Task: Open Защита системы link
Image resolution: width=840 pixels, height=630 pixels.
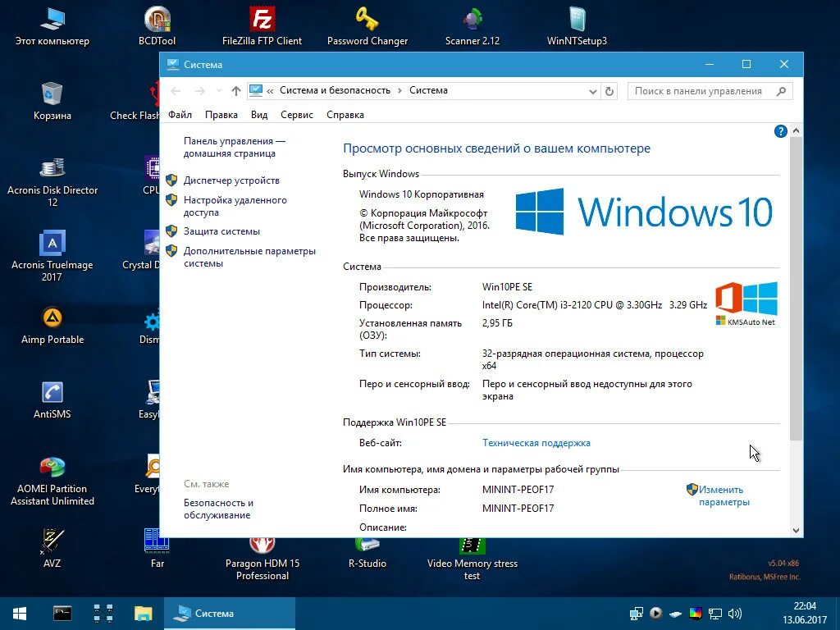Action: point(221,231)
